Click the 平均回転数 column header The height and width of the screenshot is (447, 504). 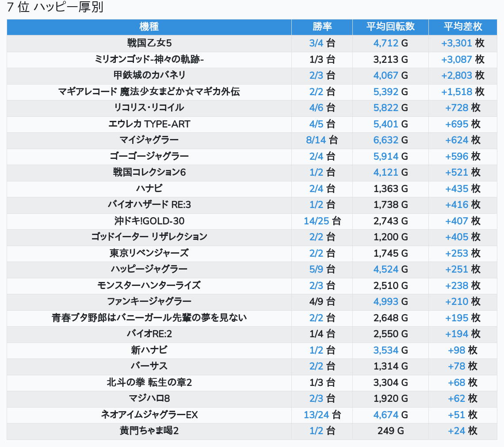click(390, 27)
